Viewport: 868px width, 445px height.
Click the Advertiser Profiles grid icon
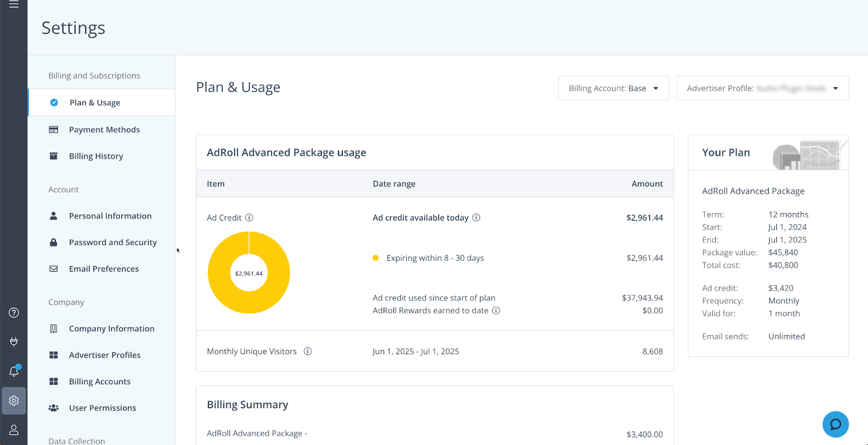tap(54, 355)
